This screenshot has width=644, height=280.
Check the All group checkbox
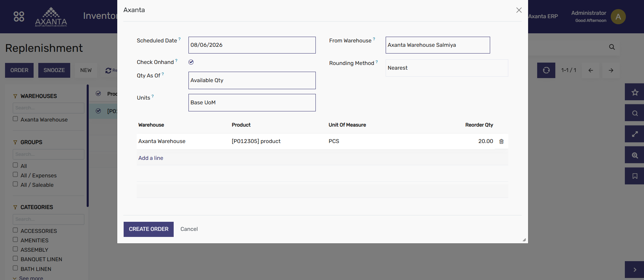[x=15, y=165]
